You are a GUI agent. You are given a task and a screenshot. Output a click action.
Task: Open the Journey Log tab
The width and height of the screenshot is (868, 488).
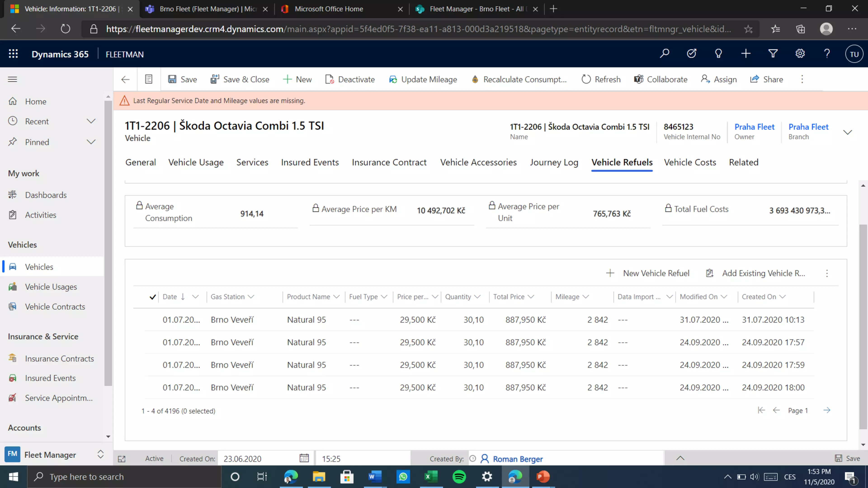pos(554,162)
